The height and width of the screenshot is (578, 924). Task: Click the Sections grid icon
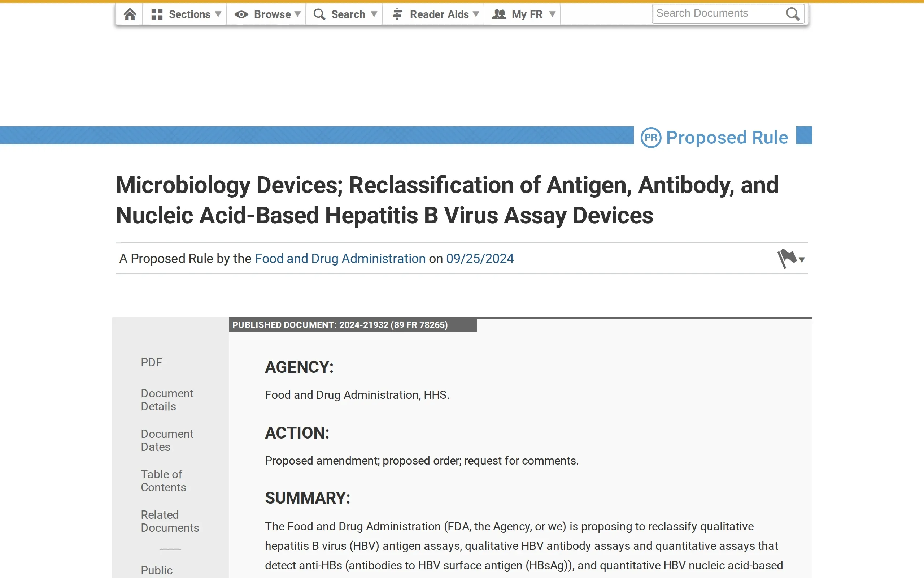(x=157, y=14)
